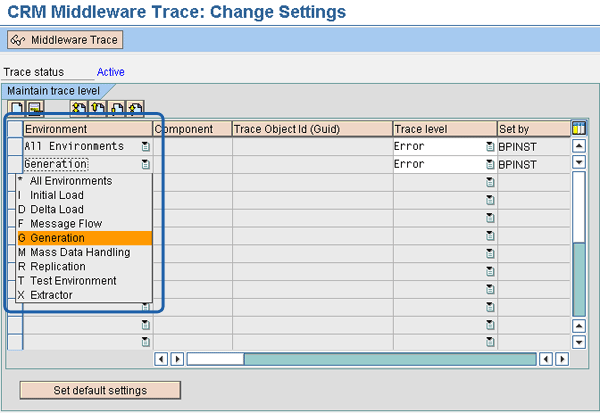Click the next page navigation icon
This screenshot has width=600, height=413.
click(x=116, y=107)
